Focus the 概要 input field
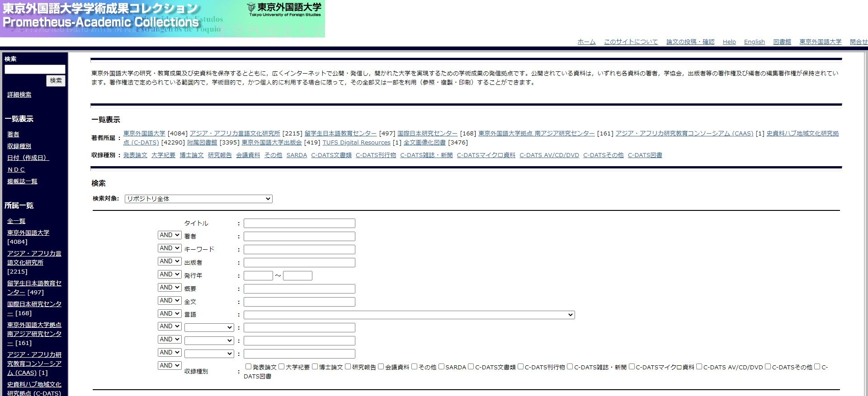The image size is (868, 396). [299, 289]
